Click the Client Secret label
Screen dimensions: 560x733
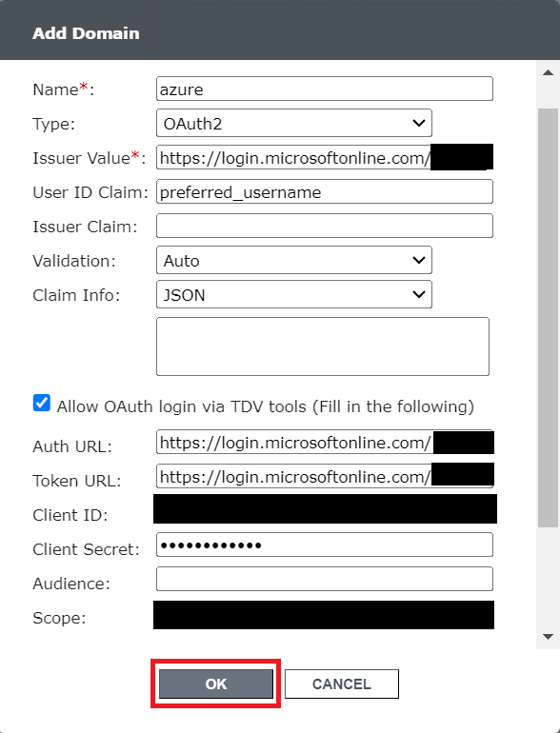tap(86, 549)
